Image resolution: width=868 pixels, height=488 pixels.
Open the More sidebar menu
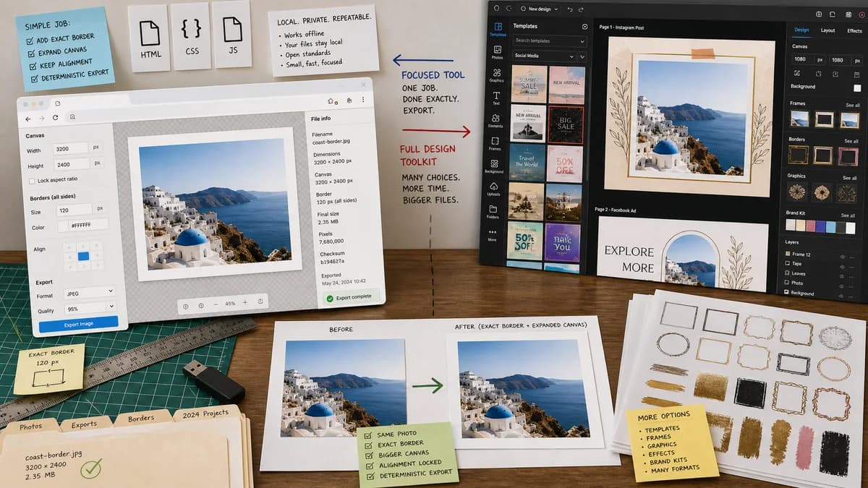(x=493, y=235)
